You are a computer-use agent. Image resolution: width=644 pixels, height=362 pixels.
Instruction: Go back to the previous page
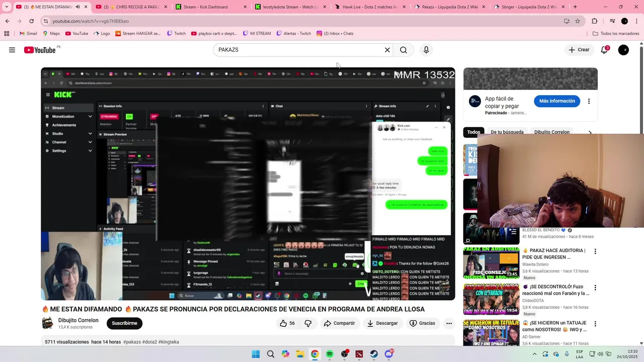(x=7, y=21)
